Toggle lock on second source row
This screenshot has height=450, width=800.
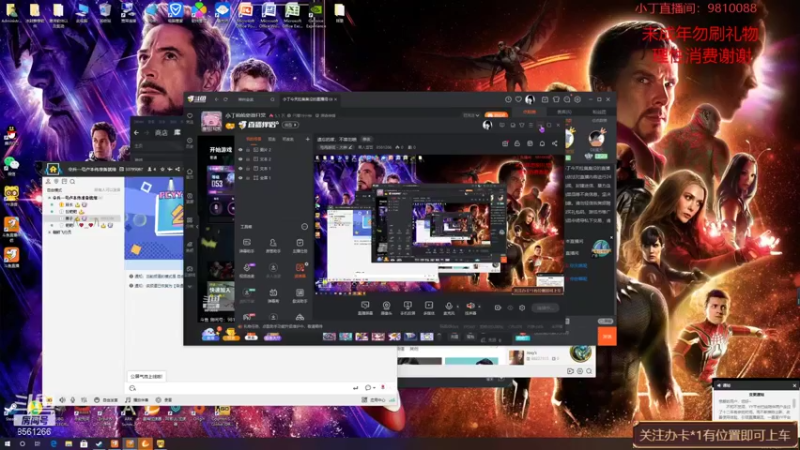(248, 159)
